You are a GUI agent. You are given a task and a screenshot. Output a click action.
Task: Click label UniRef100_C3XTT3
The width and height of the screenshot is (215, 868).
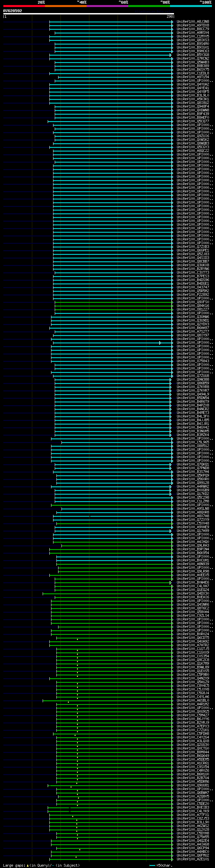193,273
